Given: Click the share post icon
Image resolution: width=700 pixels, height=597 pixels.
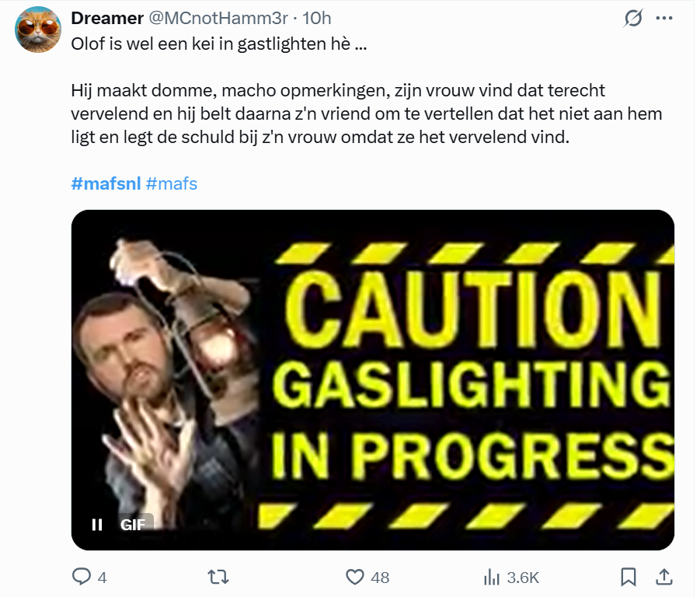Looking at the screenshot, I should click(x=664, y=577).
